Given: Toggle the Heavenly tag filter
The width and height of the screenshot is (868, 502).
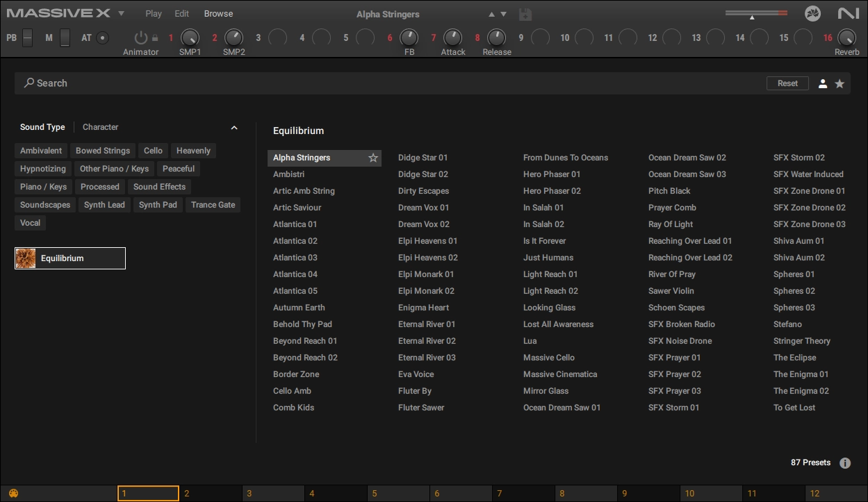Looking at the screenshot, I should (x=193, y=151).
